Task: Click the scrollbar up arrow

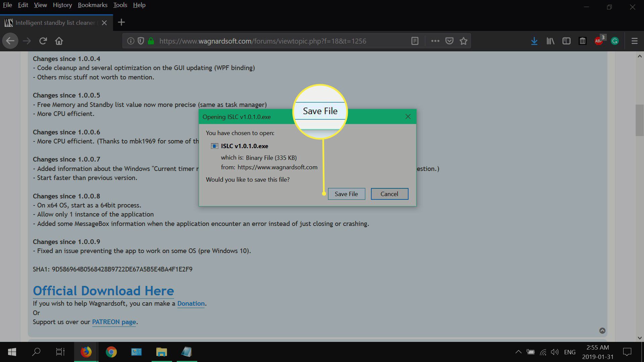Action: (x=640, y=56)
